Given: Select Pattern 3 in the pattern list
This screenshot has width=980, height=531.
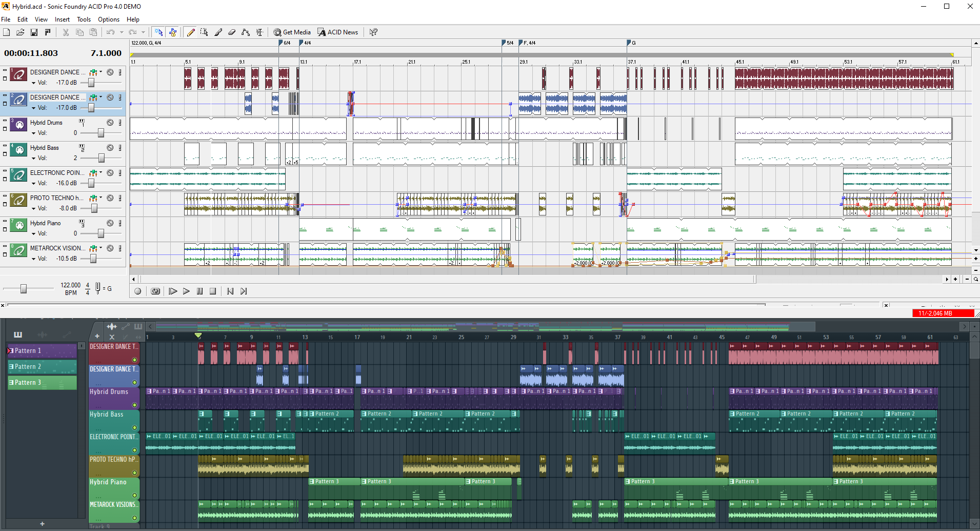Looking at the screenshot, I should (42, 383).
